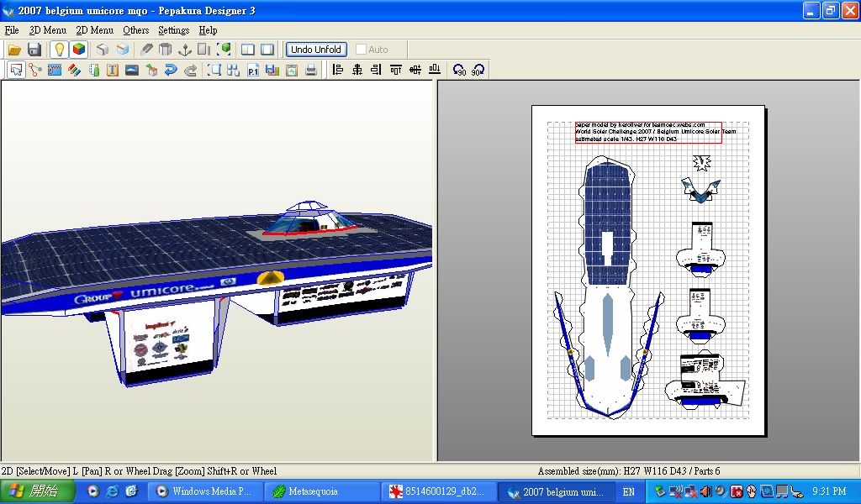Click the Open file folder icon

tap(14, 50)
